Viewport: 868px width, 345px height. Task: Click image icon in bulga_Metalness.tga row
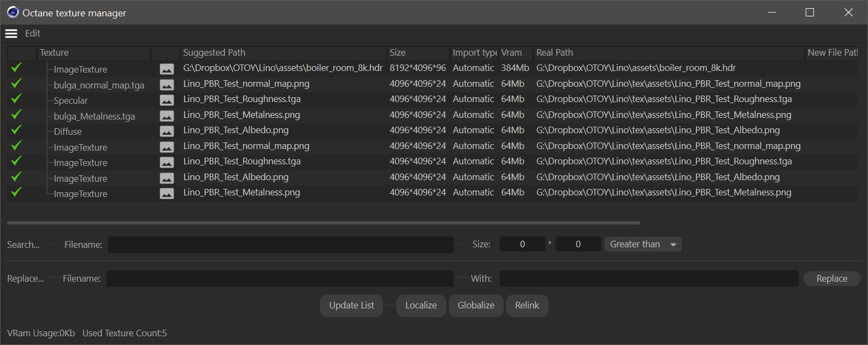coord(167,116)
